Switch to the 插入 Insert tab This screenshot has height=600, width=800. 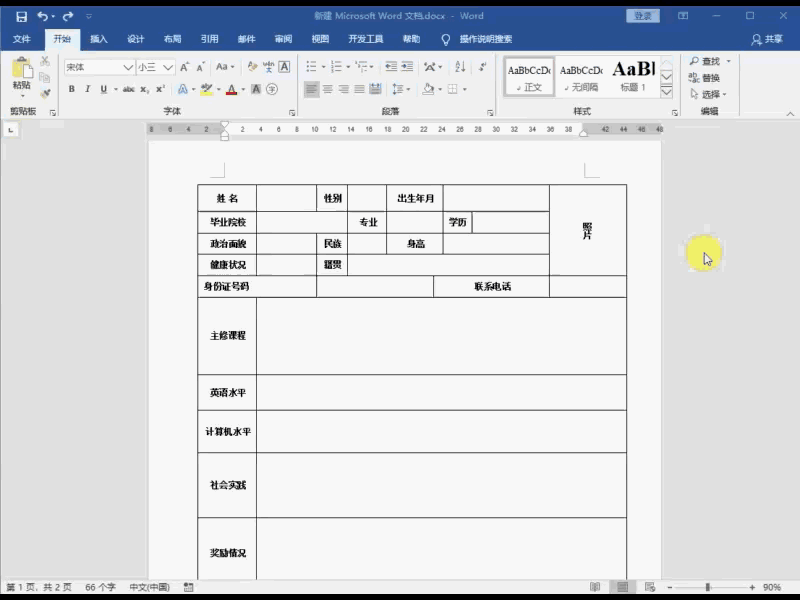[x=98, y=39]
